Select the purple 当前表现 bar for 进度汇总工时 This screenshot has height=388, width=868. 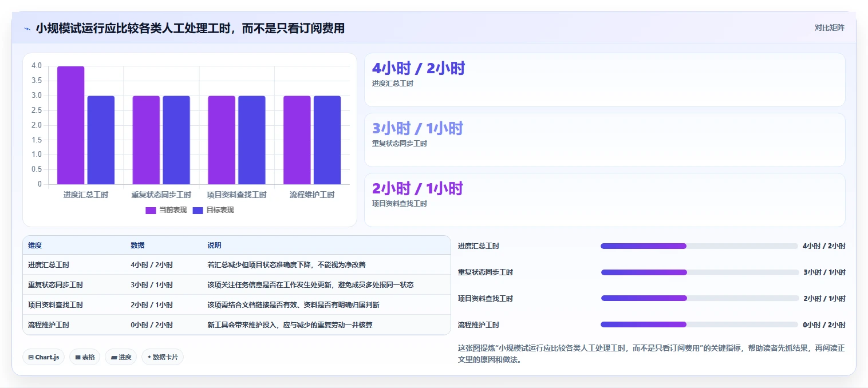(x=70, y=125)
